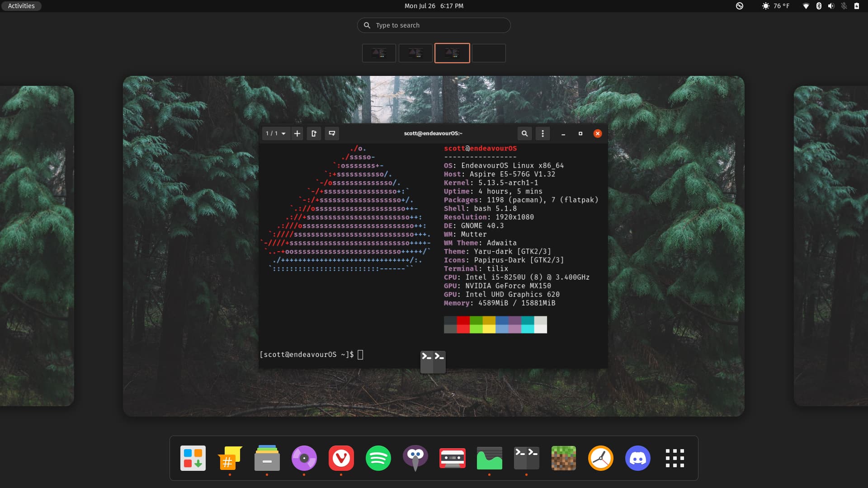Launch Vivaldi browser from the dock

click(341, 458)
